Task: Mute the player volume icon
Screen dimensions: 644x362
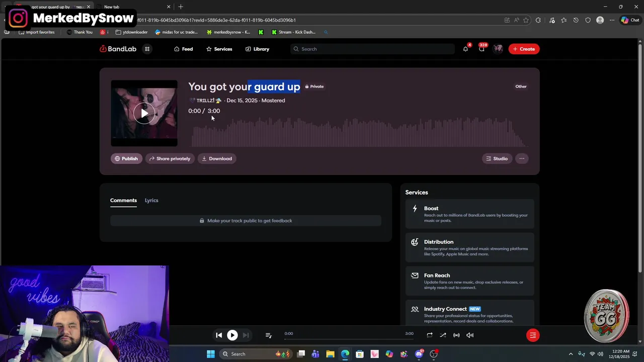Action: click(470, 335)
